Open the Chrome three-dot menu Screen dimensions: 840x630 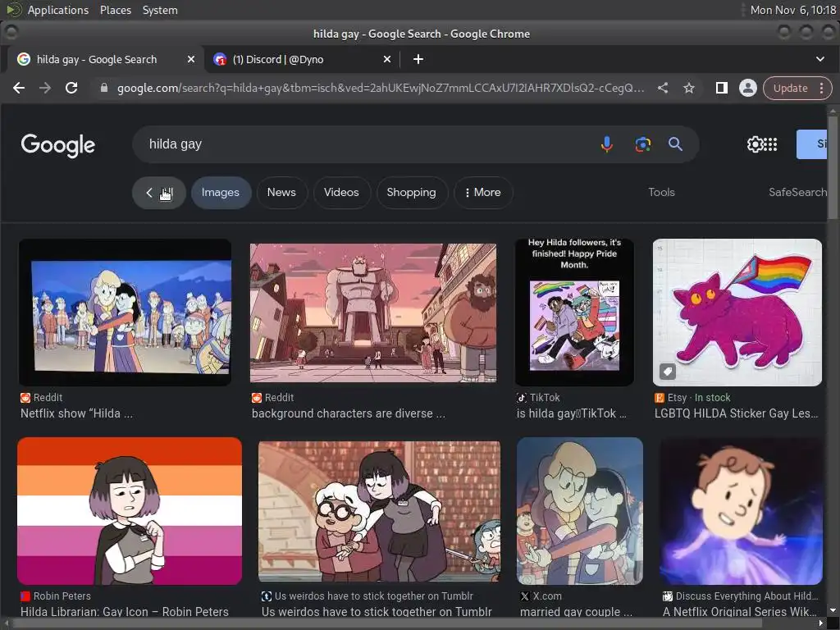pyautogui.click(x=821, y=88)
